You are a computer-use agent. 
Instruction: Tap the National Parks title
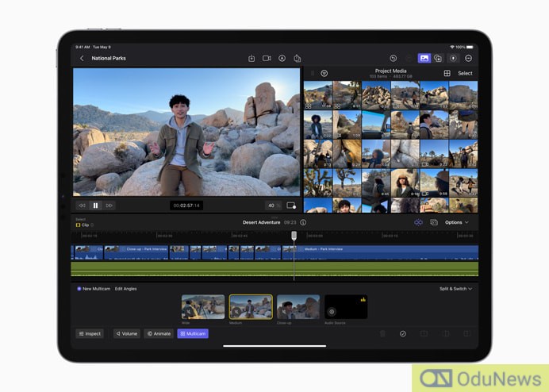click(x=109, y=58)
